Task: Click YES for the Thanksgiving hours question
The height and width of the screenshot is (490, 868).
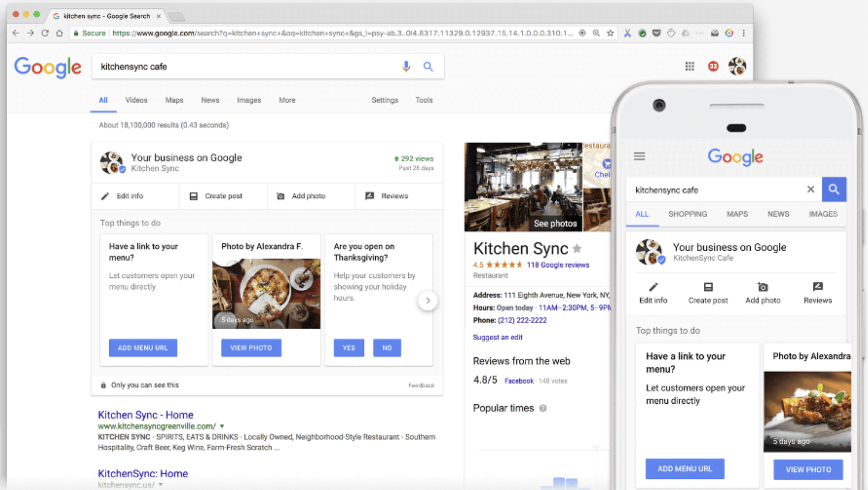Action: click(x=348, y=348)
